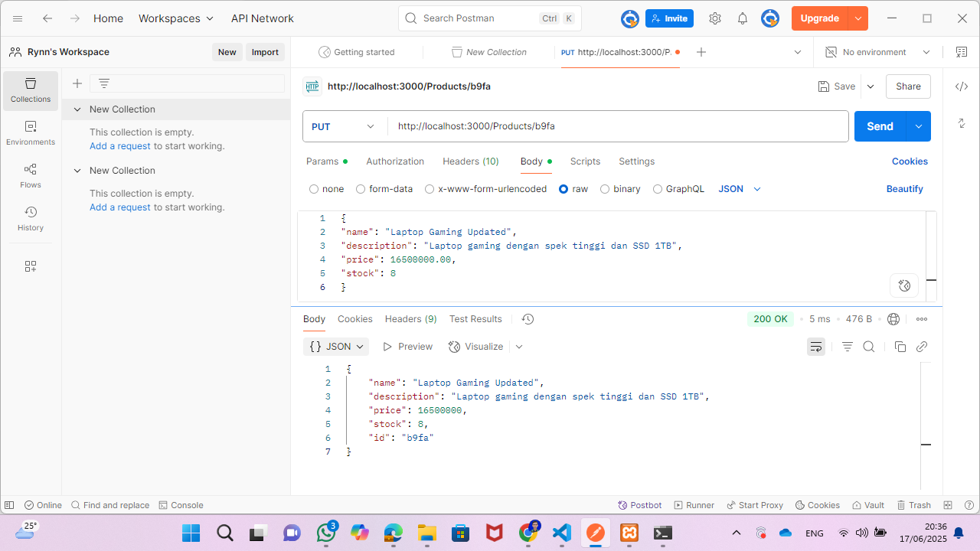The height and width of the screenshot is (551, 980).
Task: Click the search icon in response toolbar
Action: point(869,347)
